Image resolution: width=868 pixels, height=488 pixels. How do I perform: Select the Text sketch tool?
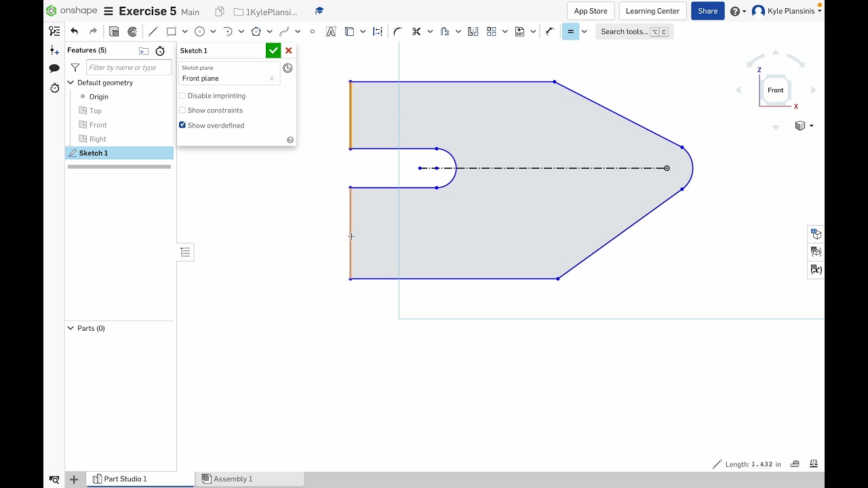pyautogui.click(x=331, y=32)
